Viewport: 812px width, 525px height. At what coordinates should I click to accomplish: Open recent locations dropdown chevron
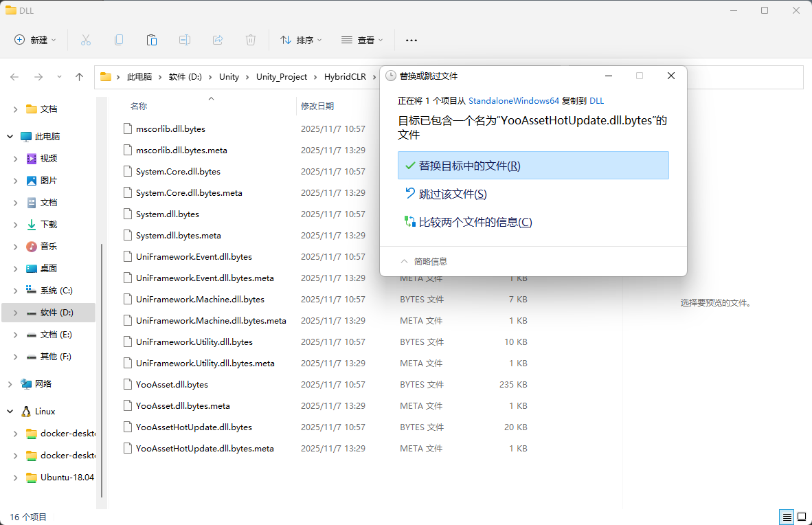coord(59,77)
